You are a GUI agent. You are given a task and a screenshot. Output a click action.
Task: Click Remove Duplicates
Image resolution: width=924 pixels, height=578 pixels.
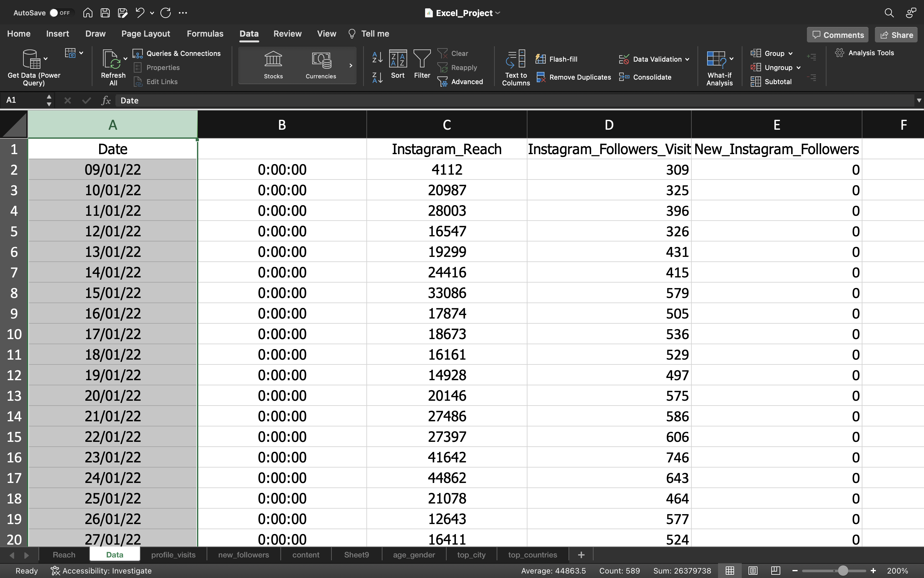[x=574, y=77]
